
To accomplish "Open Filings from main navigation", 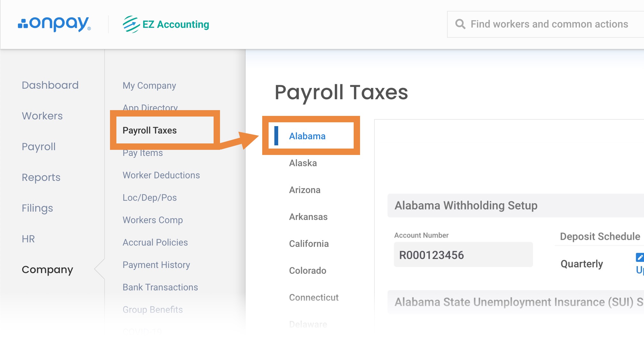I will click(x=37, y=208).
